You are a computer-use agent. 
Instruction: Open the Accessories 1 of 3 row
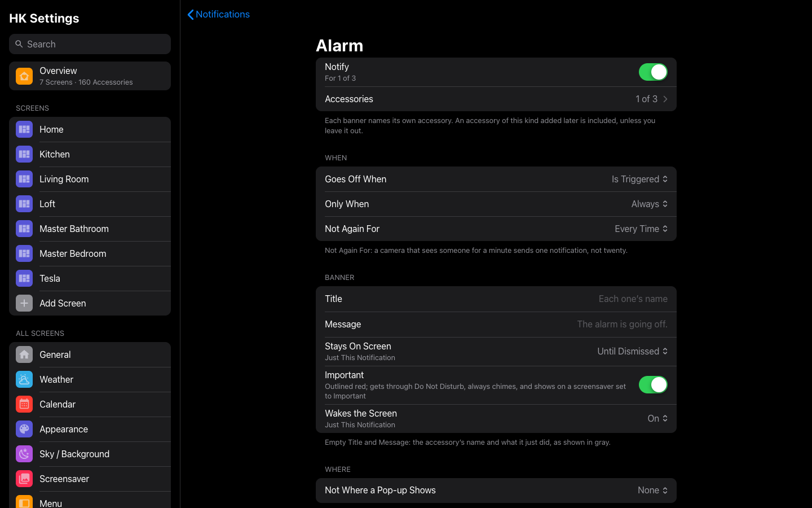(496, 99)
